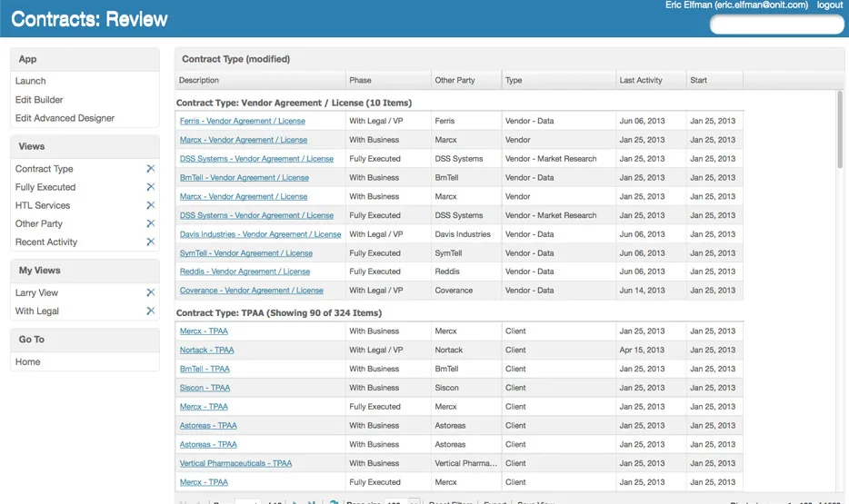This screenshot has height=504, width=849.
Task: Open BmTell - Vendor Agreement / License
Action: point(245,177)
